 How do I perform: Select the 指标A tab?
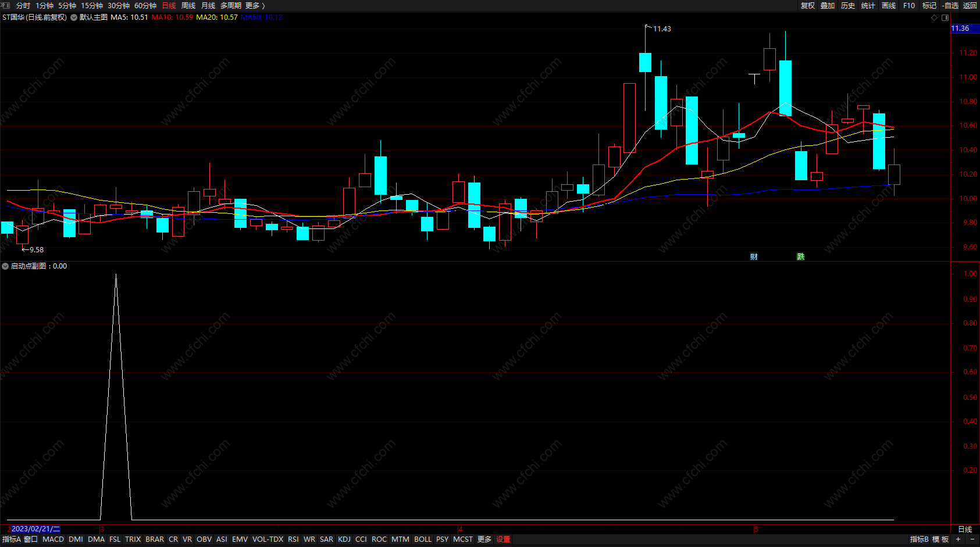tap(11, 539)
